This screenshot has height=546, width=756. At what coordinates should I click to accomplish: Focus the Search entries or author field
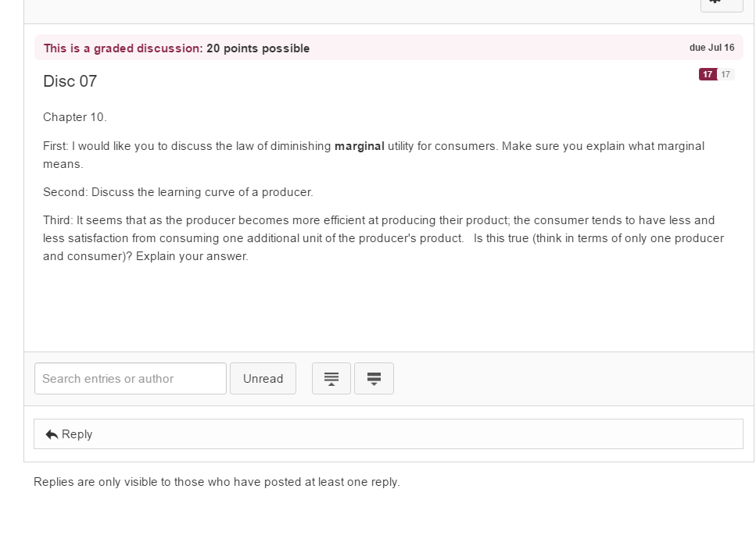pyautogui.click(x=131, y=379)
